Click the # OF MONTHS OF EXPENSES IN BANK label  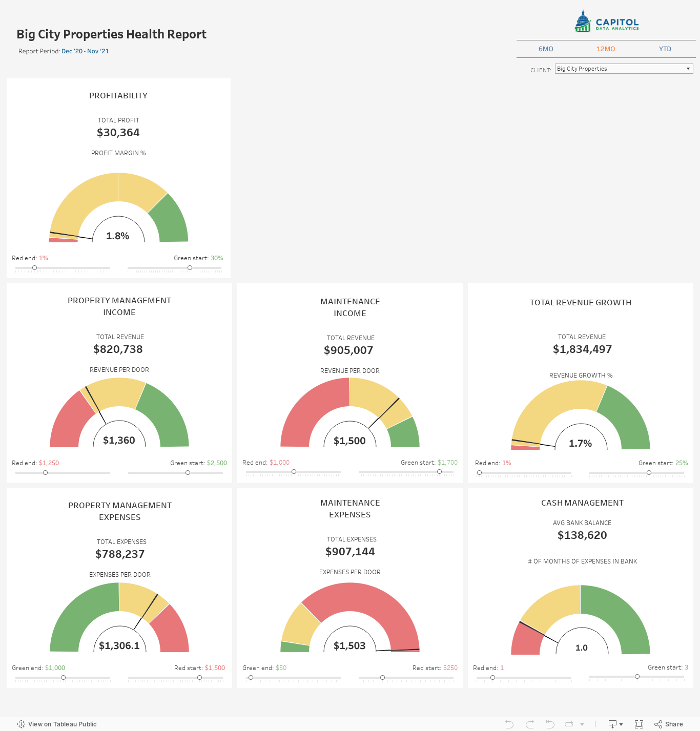pyautogui.click(x=582, y=561)
